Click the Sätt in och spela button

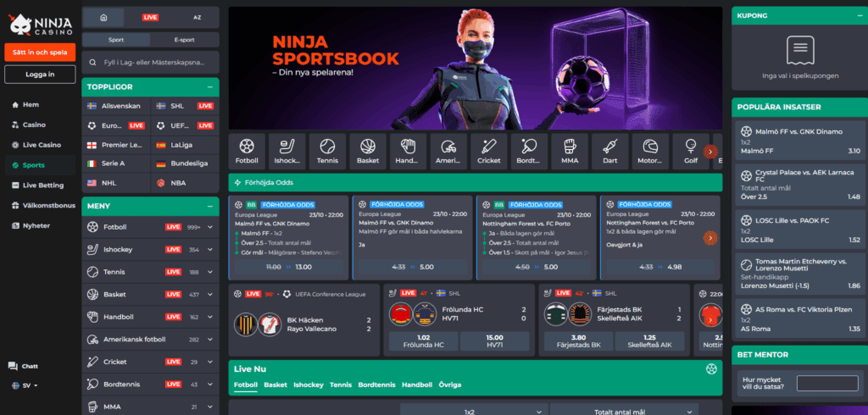click(40, 53)
